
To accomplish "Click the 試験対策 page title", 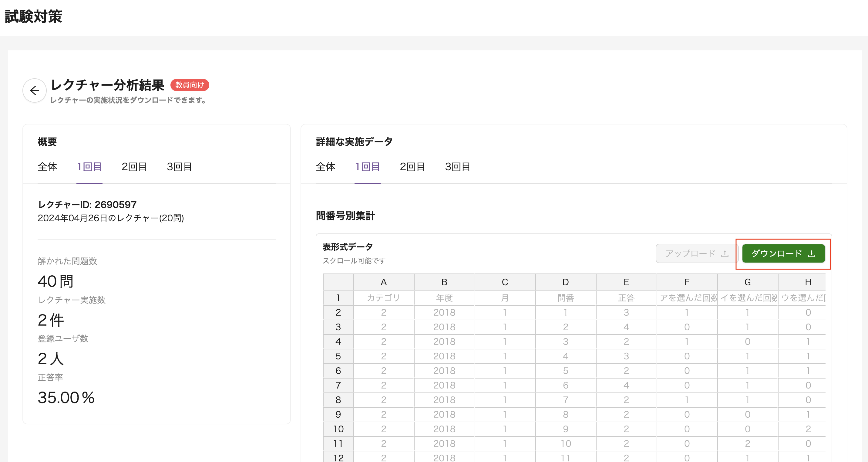I will 33,16.
